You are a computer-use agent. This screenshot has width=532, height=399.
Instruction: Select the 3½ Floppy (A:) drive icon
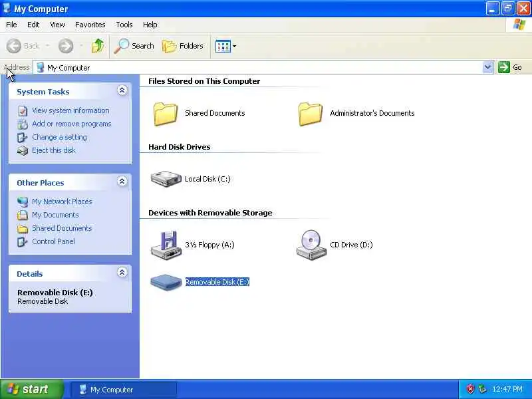[166, 245]
